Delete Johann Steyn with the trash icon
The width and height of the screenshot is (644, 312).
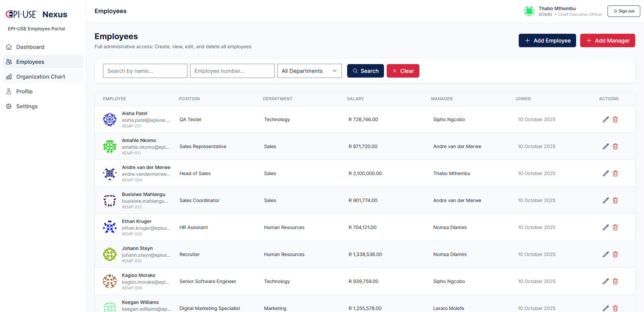point(615,254)
